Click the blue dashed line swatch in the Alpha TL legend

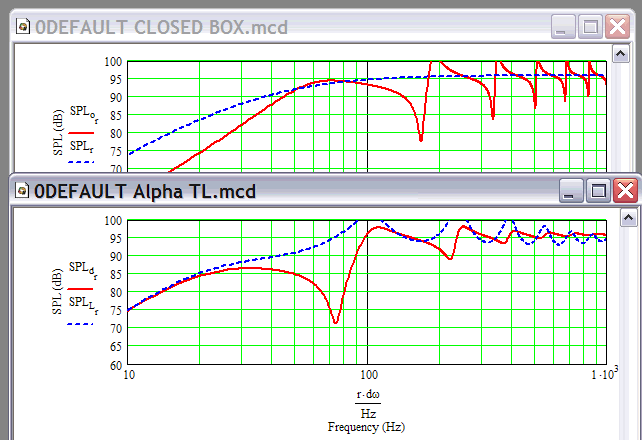click(x=80, y=324)
